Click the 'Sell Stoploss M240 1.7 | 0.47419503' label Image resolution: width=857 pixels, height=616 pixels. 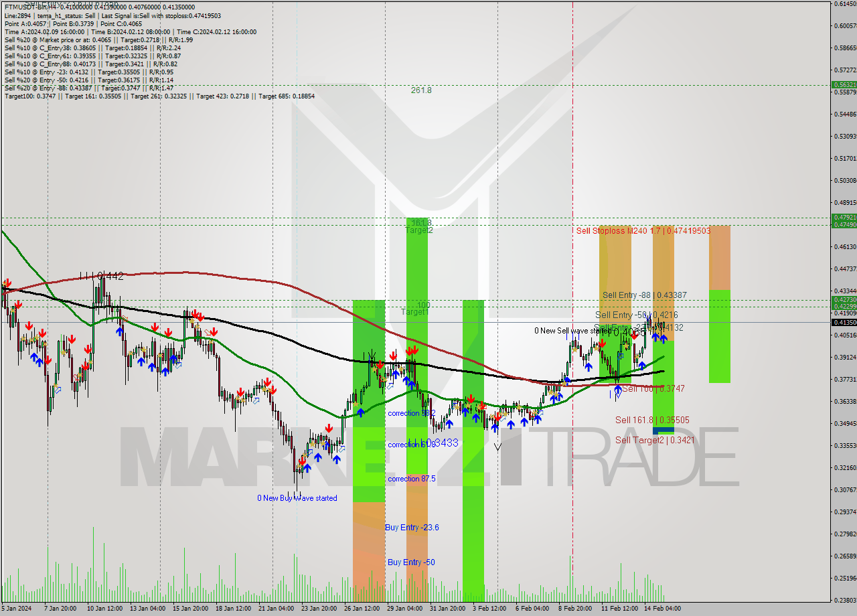[x=642, y=230]
